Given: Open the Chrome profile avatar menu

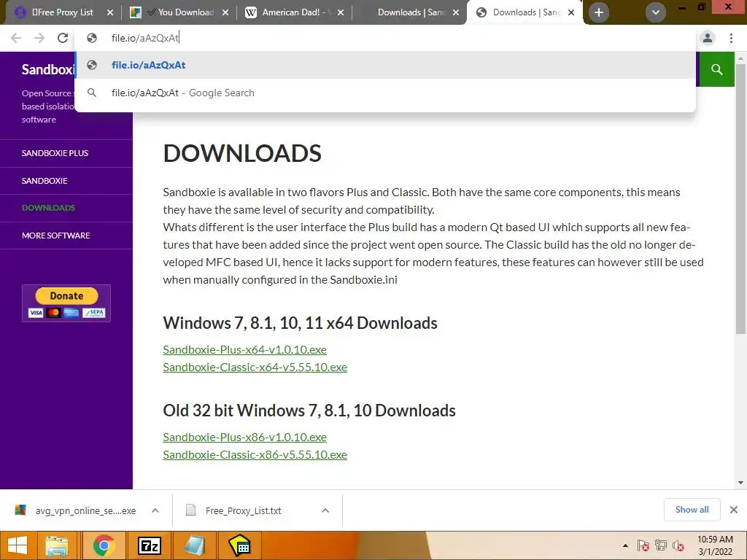Looking at the screenshot, I should (x=708, y=38).
